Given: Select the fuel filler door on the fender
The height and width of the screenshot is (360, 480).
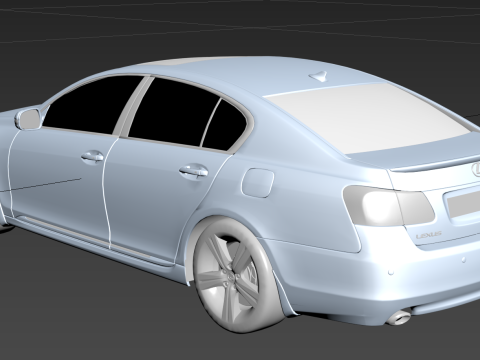Looking at the screenshot, I should click(x=258, y=183).
